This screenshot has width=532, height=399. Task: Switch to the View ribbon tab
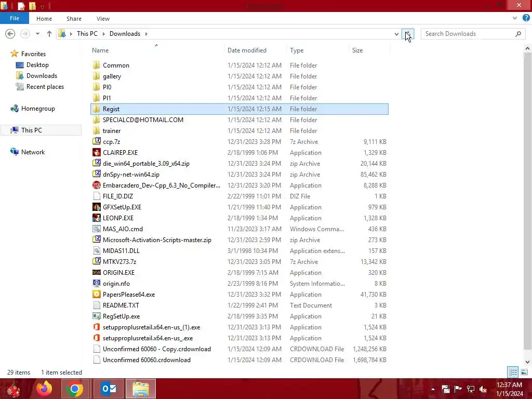point(103,19)
